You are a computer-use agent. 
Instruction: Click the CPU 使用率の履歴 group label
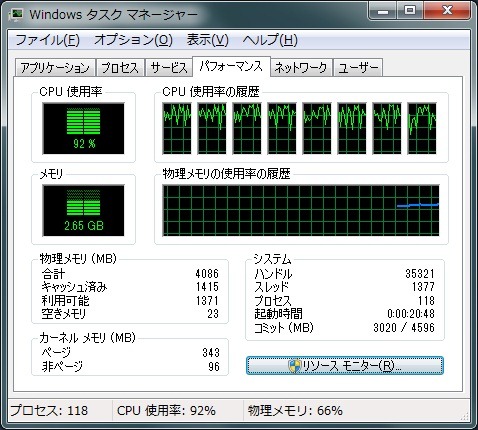pos(211,92)
